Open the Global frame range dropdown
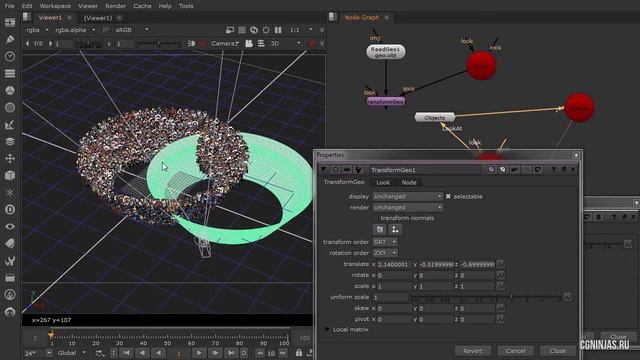Screen dimensions: 640x360 (71, 353)
